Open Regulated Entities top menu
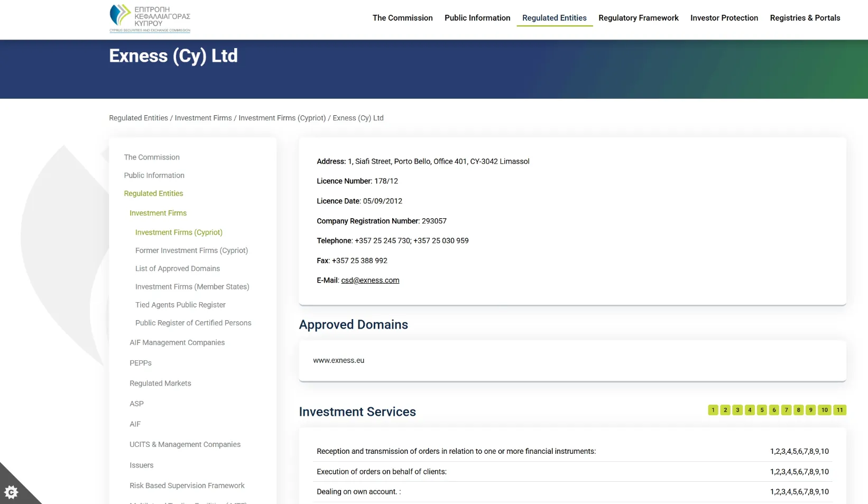 (555, 18)
